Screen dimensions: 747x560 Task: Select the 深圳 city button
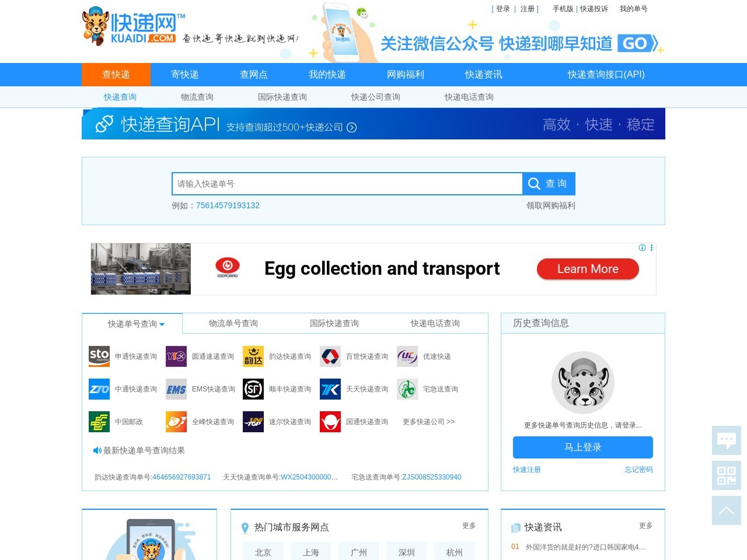[x=407, y=552]
